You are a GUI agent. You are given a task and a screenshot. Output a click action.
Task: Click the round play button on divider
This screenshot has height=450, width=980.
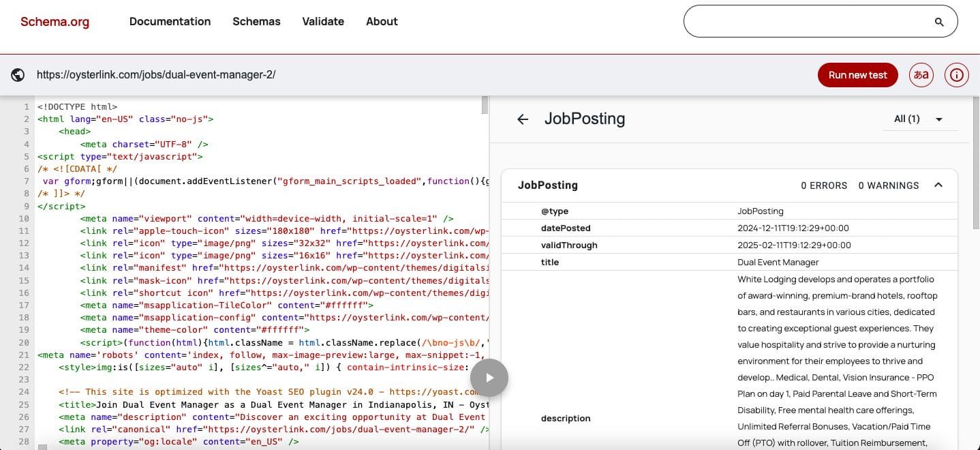489,378
